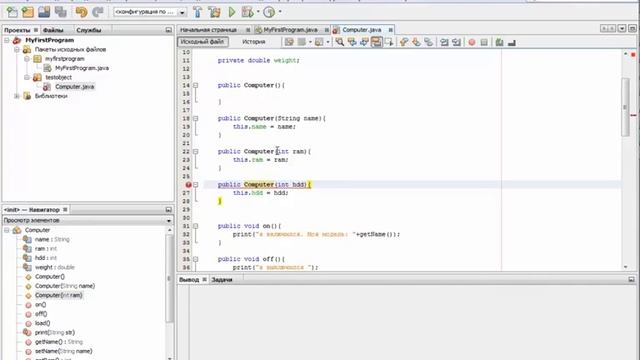Expand the Библиотеки node
This screenshot has width=640, height=360.
tap(17, 96)
